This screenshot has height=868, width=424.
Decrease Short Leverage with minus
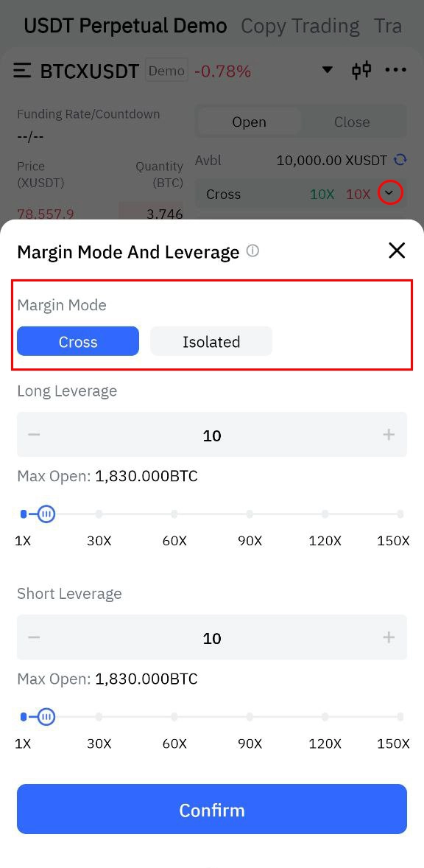[x=35, y=637]
